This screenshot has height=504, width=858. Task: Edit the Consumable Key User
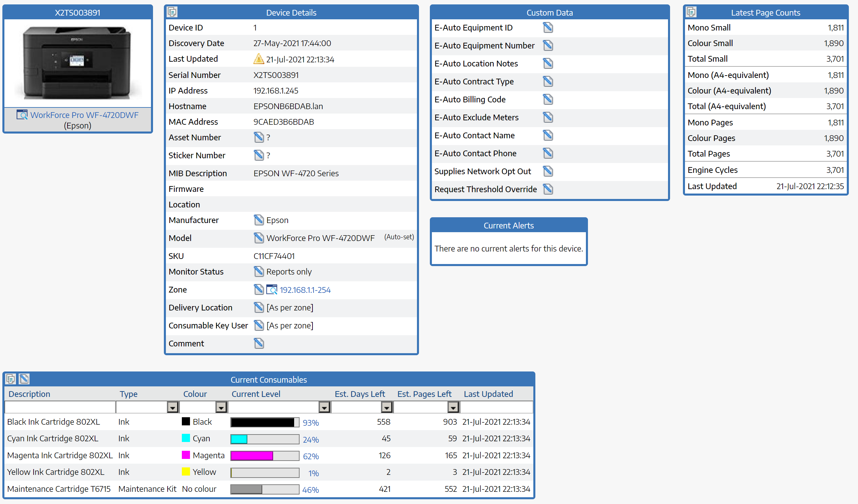259,326
